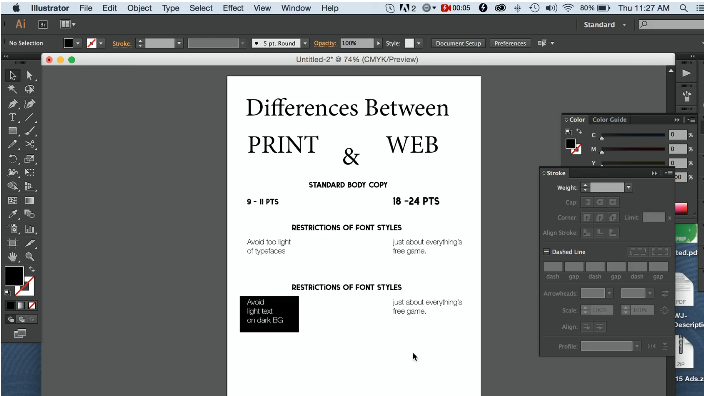Select the Symbol Sprayer tool
The width and height of the screenshot is (704, 396).
click(13, 229)
